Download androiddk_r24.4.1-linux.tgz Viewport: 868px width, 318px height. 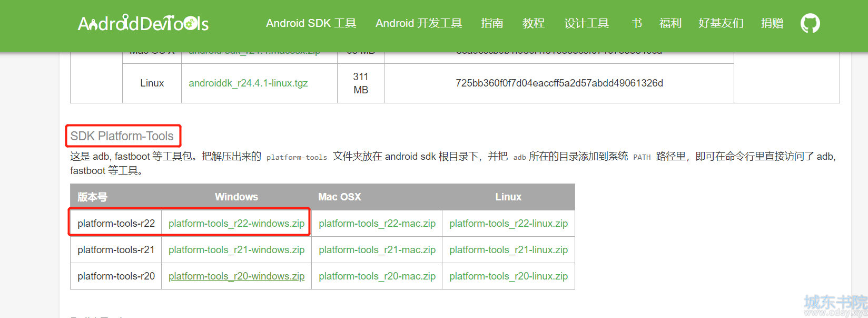click(248, 83)
